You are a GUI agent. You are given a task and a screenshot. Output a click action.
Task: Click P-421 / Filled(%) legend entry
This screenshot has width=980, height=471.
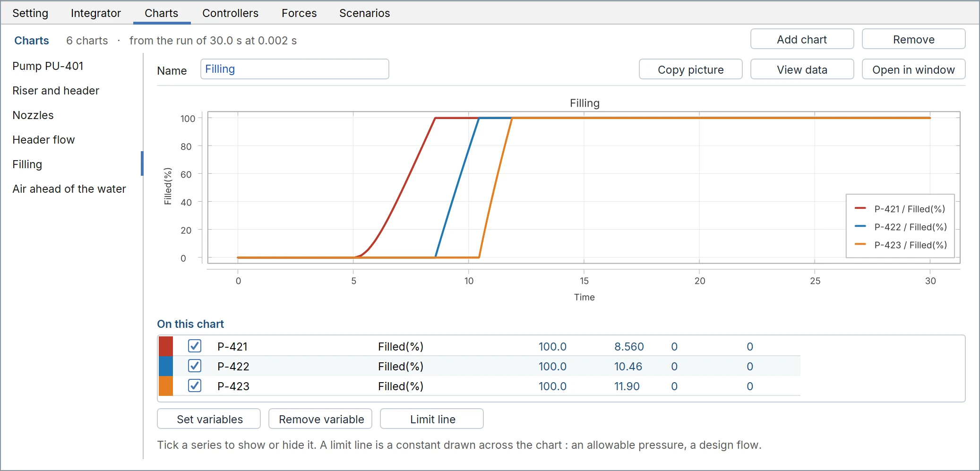(900, 209)
